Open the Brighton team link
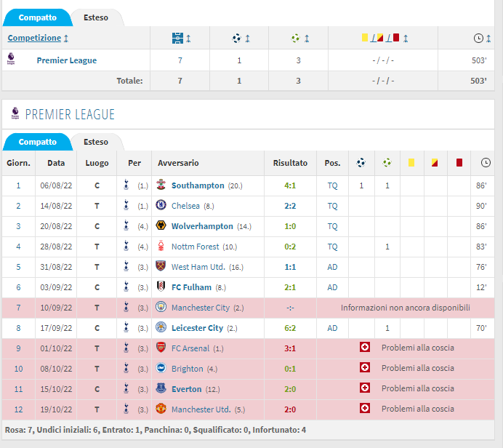This screenshot has width=503, height=448. [188, 369]
